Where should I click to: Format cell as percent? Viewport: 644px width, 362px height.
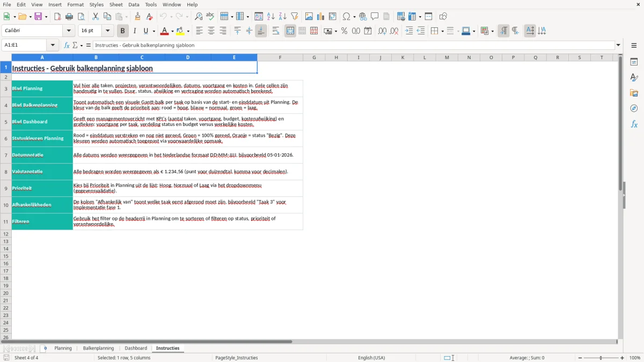345,31
